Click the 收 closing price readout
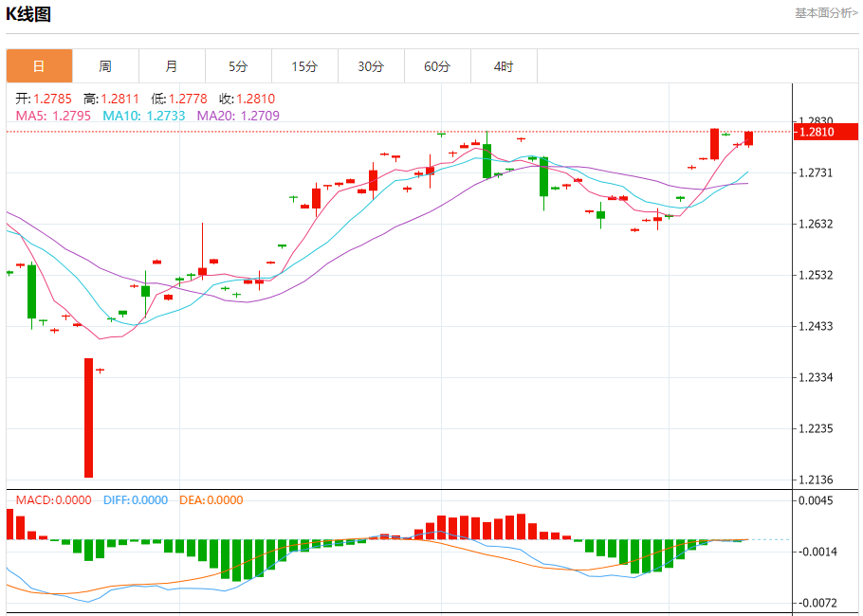 (248, 99)
